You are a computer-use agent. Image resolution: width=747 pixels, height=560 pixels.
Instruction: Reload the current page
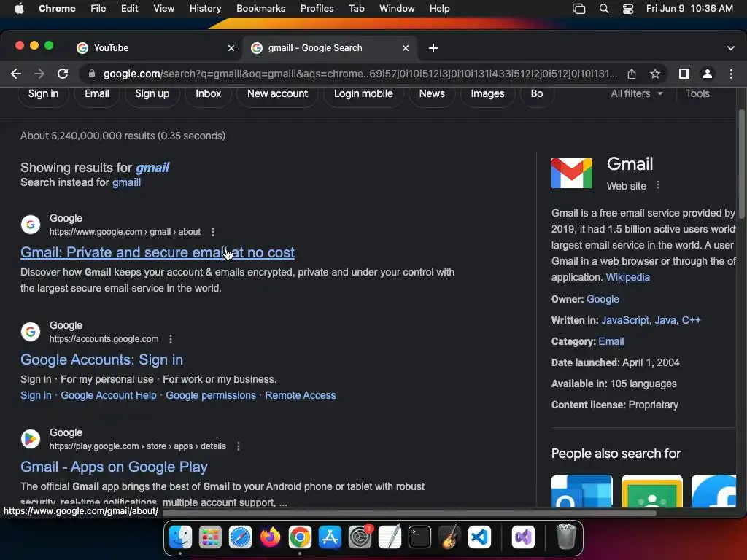point(63,74)
